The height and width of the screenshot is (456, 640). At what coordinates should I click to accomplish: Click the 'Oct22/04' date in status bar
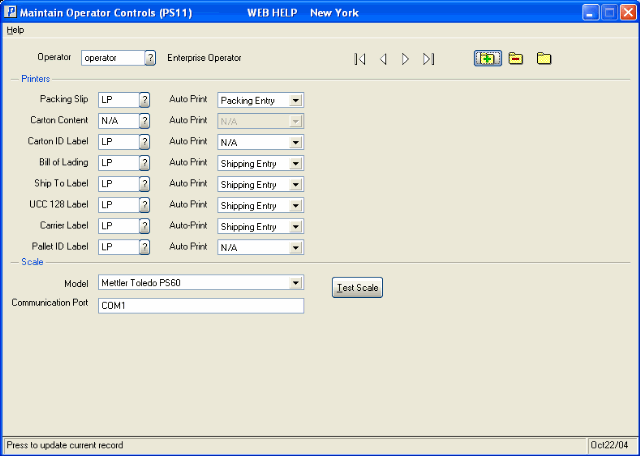609,445
